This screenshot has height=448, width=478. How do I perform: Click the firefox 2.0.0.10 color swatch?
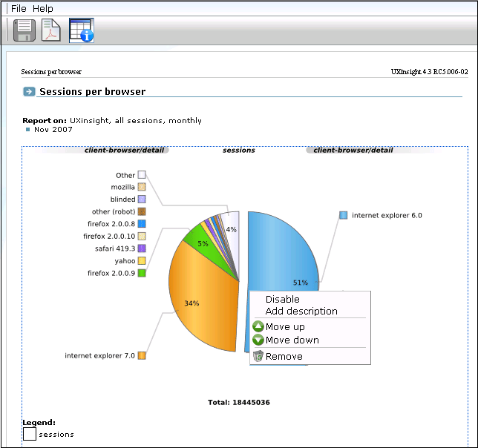(x=142, y=236)
